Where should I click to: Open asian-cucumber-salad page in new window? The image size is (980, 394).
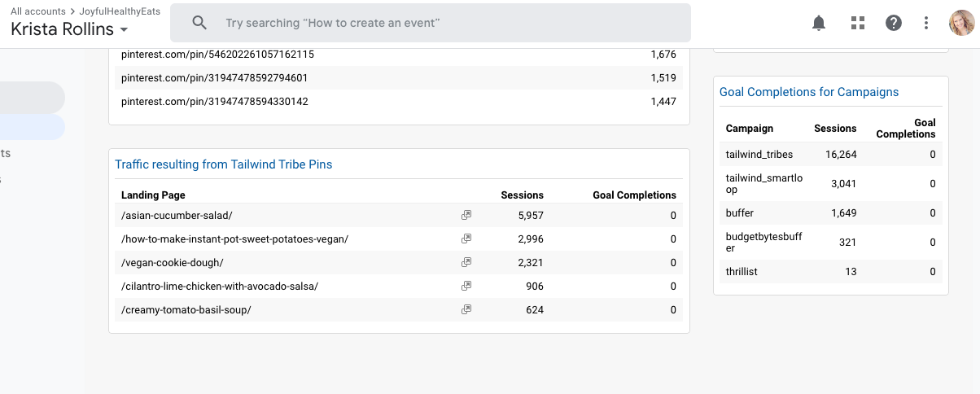[x=466, y=216]
